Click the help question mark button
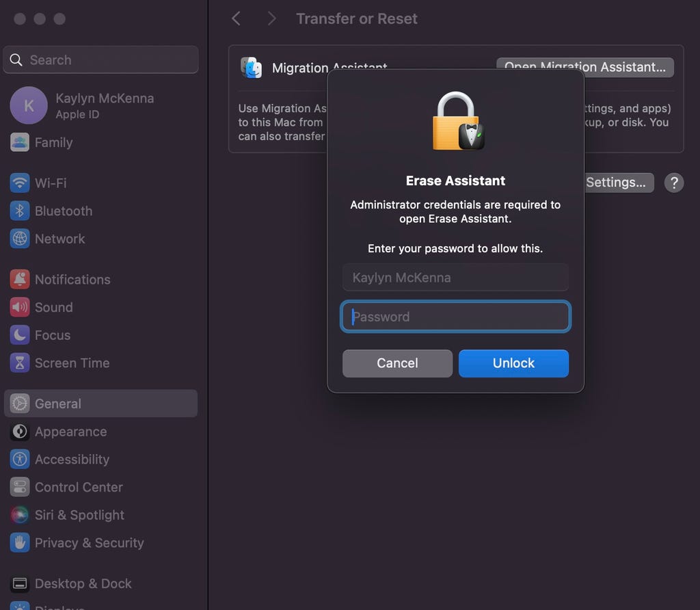 (x=674, y=183)
